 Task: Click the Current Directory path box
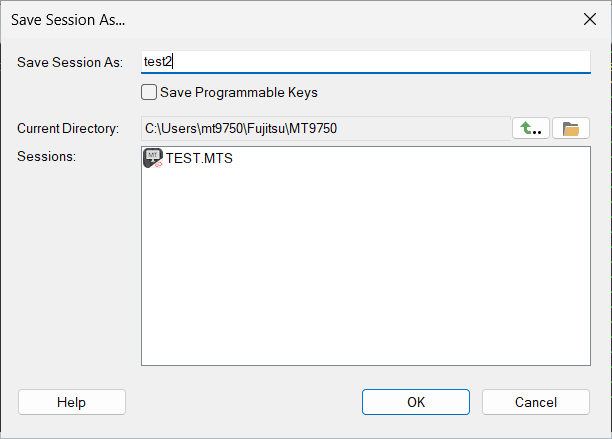click(x=326, y=128)
